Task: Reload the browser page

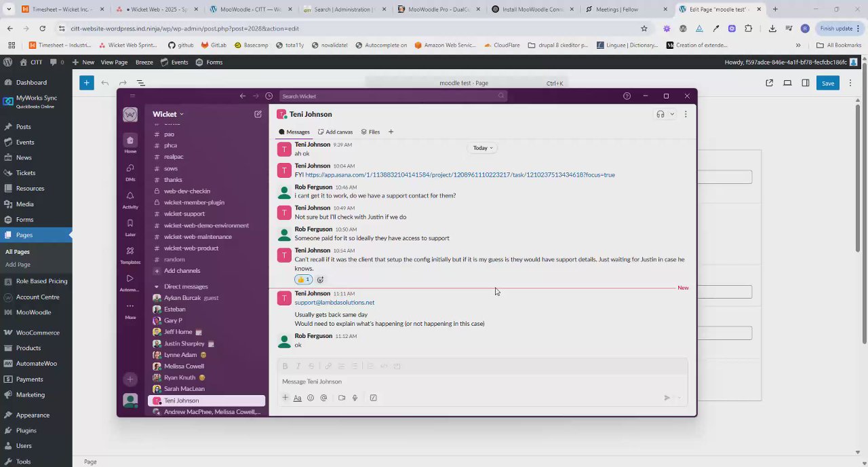Action: click(42, 29)
